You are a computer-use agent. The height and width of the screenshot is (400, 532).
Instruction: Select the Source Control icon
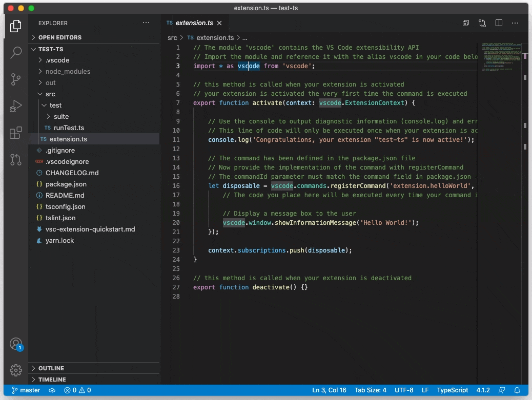15,79
